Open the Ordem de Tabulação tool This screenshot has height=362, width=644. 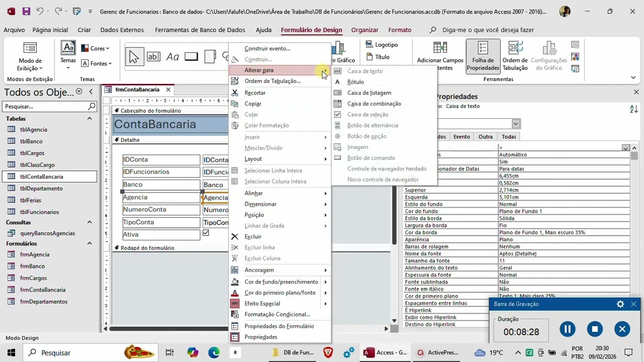coord(515,56)
